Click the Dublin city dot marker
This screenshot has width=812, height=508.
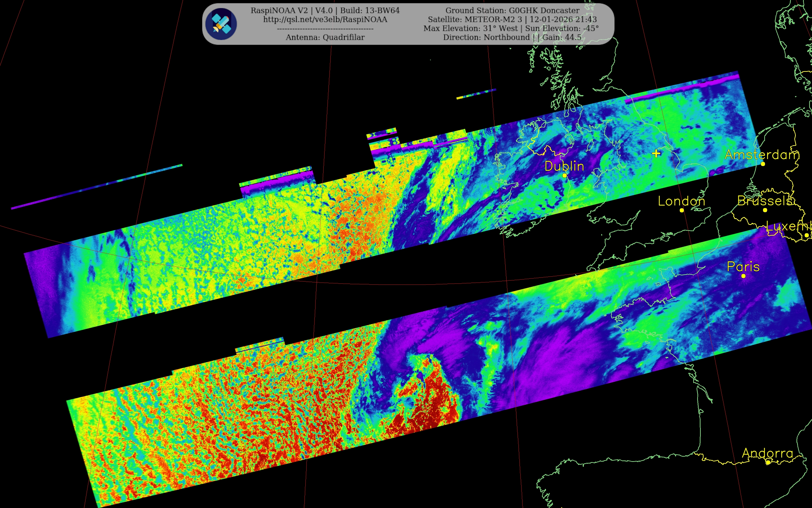point(565,175)
